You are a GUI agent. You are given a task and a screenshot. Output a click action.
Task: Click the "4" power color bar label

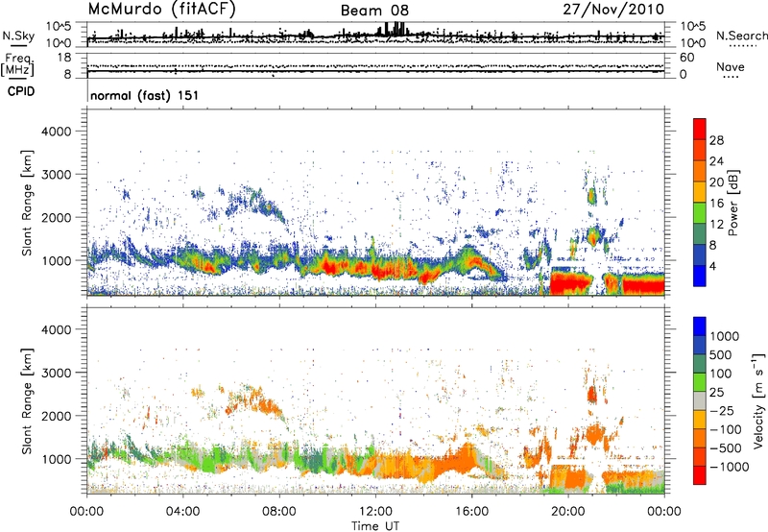[713, 267]
